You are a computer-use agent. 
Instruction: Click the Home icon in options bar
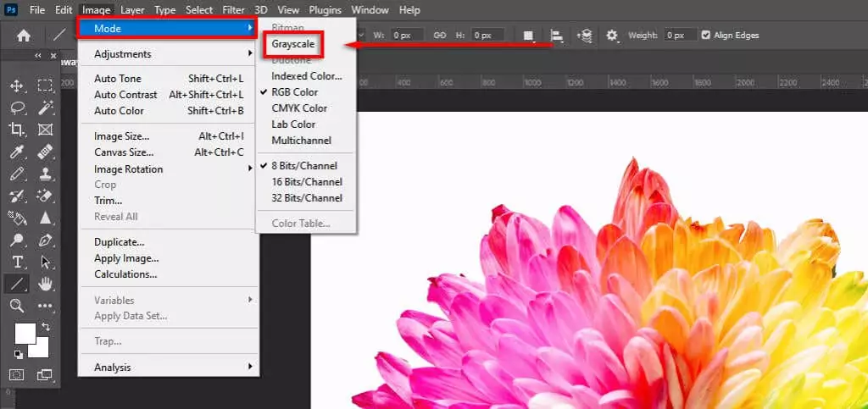[x=24, y=36]
